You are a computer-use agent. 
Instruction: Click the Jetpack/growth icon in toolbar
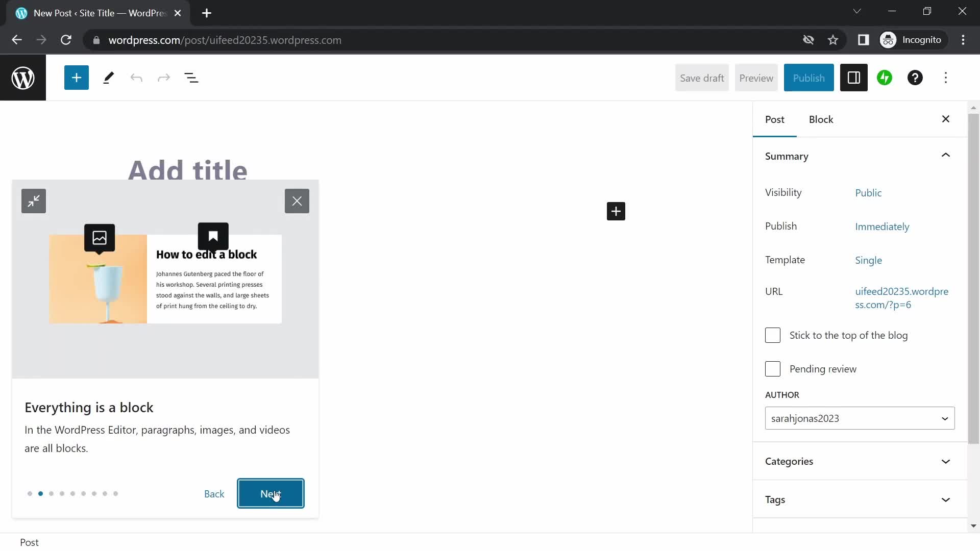click(885, 78)
